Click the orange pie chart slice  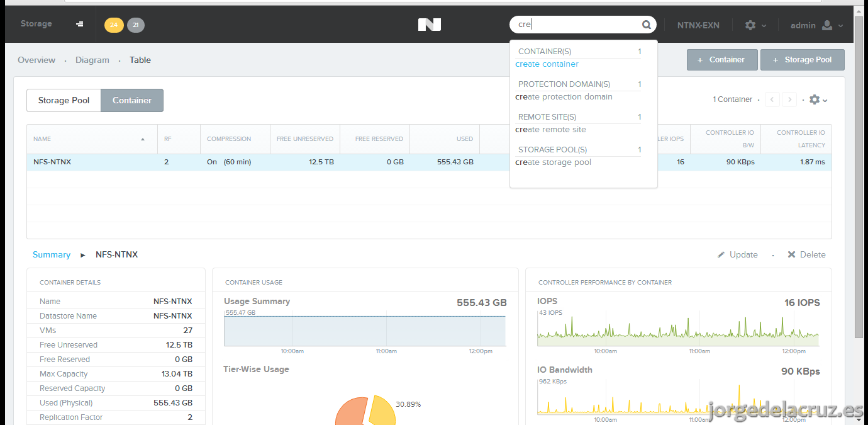351,412
